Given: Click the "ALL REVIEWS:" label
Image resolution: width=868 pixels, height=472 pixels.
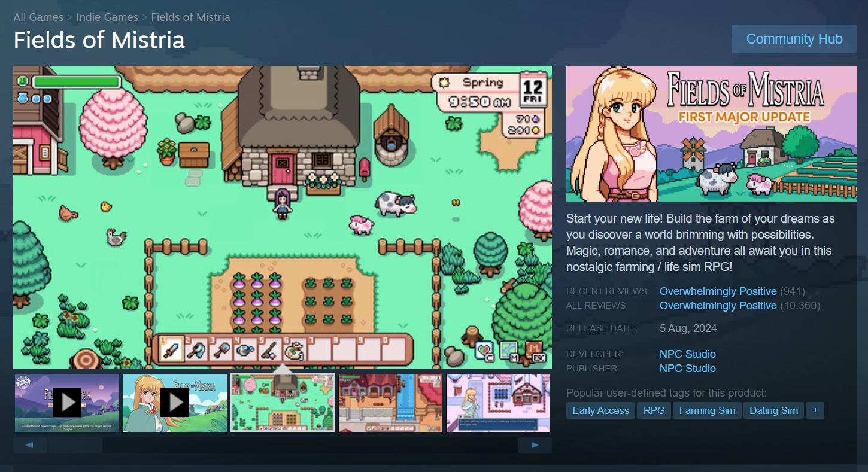Looking at the screenshot, I should [x=597, y=306].
